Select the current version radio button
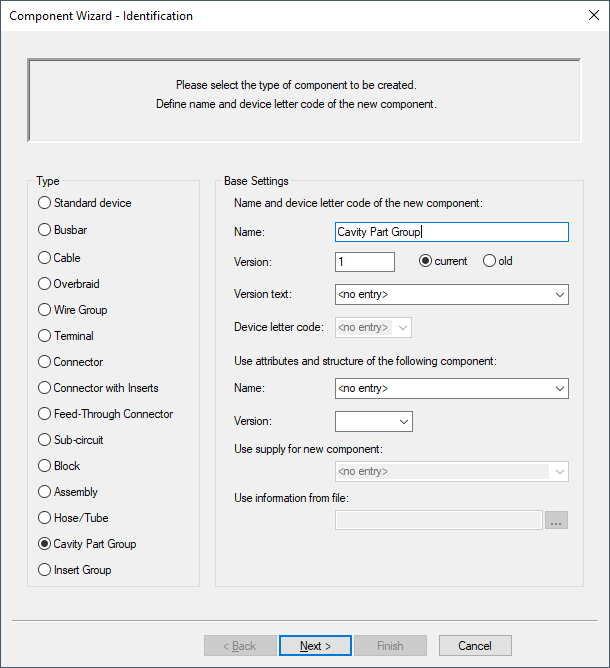610x668 pixels. (425, 261)
